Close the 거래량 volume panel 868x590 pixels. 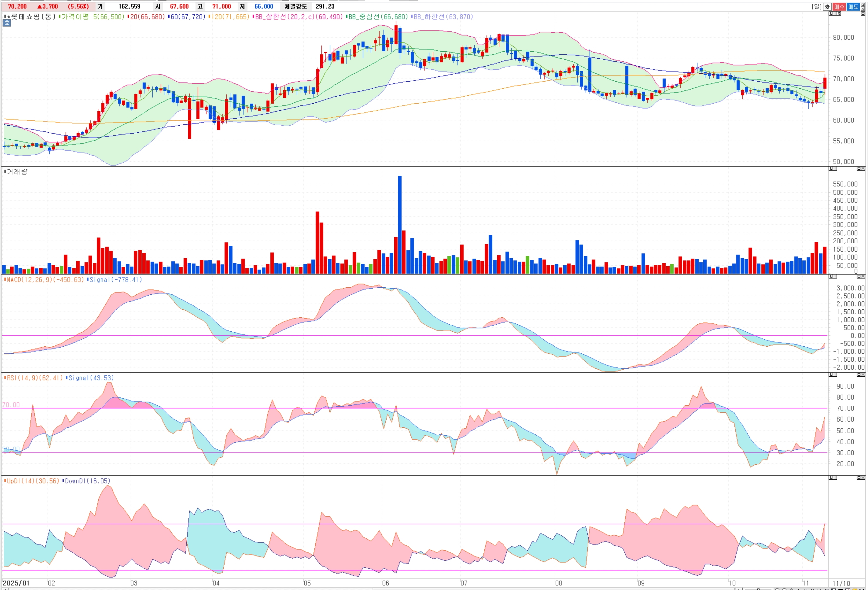click(x=863, y=168)
